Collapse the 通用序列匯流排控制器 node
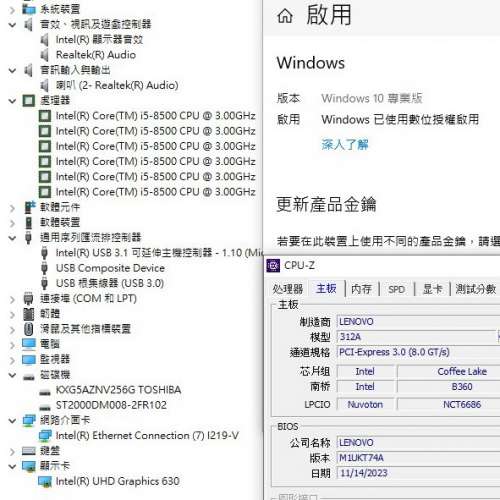The height and width of the screenshot is (500, 500). pyautogui.click(x=12, y=238)
